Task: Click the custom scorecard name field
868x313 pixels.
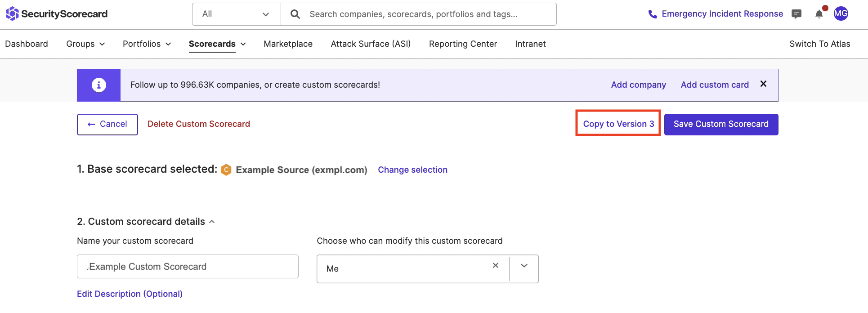Action: pos(188,267)
